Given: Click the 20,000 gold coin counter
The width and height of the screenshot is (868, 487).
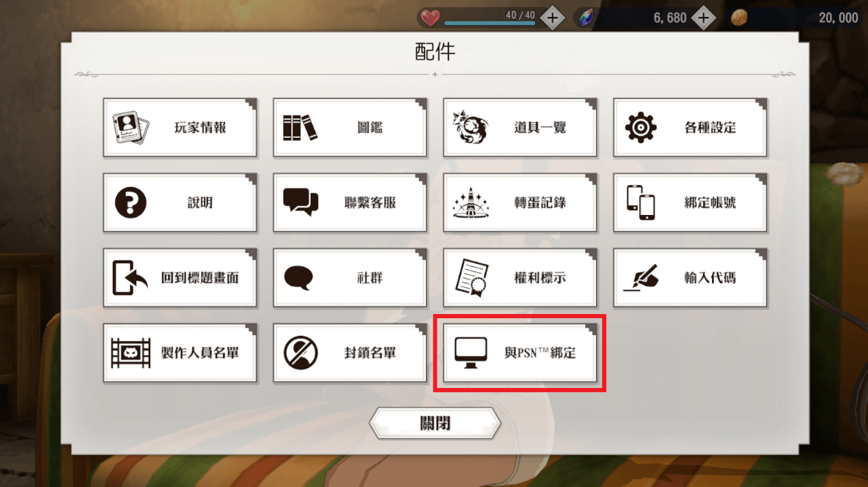Looking at the screenshot, I should coord(795,18).
